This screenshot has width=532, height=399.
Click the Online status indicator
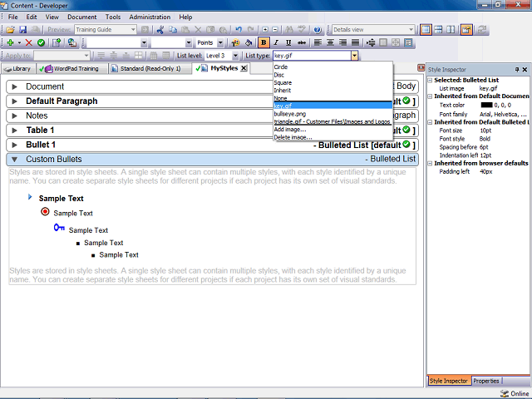515,393
